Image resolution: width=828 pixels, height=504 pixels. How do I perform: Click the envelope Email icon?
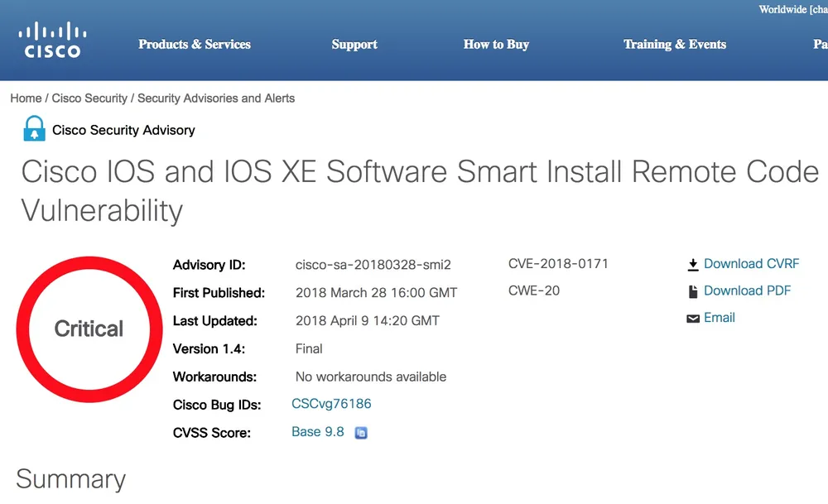tap(693, 319)
